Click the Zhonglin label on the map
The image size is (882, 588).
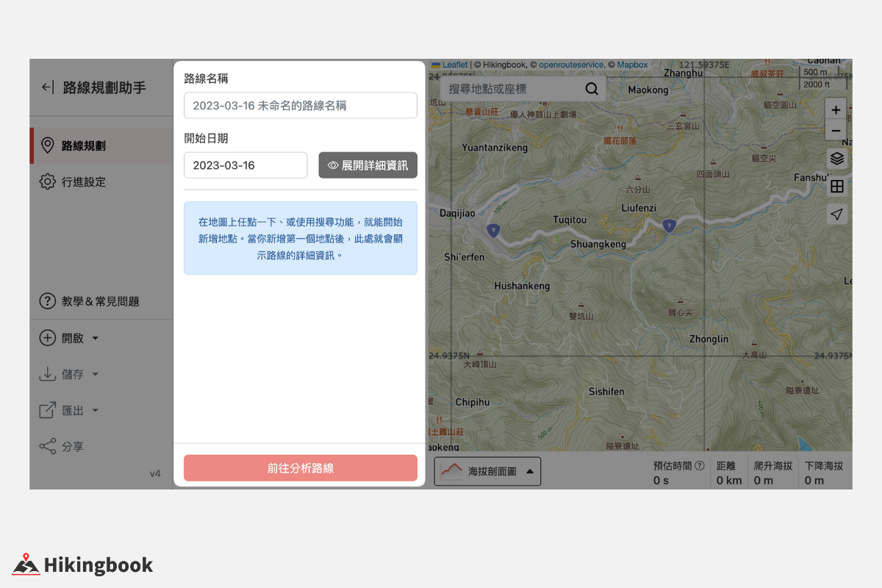coord(709,339)
